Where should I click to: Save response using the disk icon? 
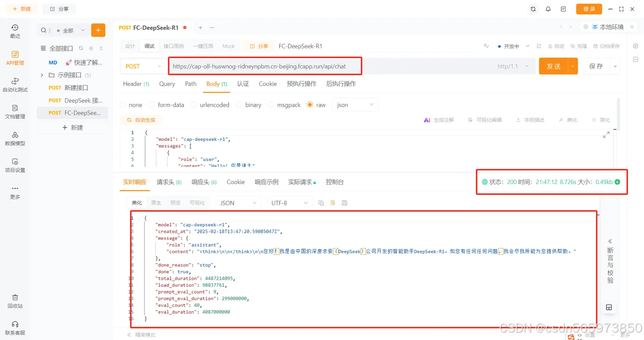[x=345, y=203]
